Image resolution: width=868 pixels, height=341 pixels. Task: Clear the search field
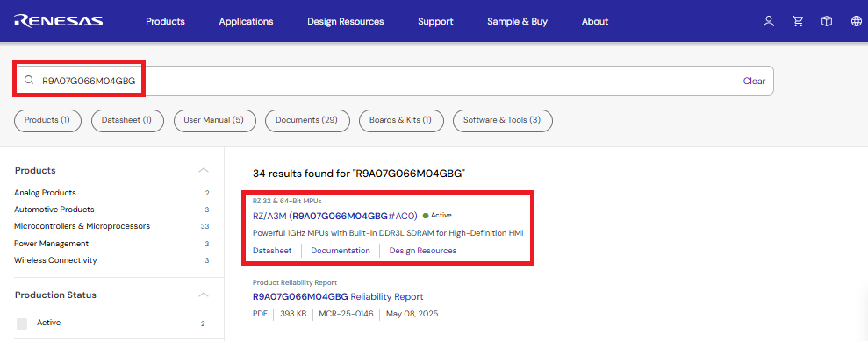pyautogui.click(x=754, y=81)
